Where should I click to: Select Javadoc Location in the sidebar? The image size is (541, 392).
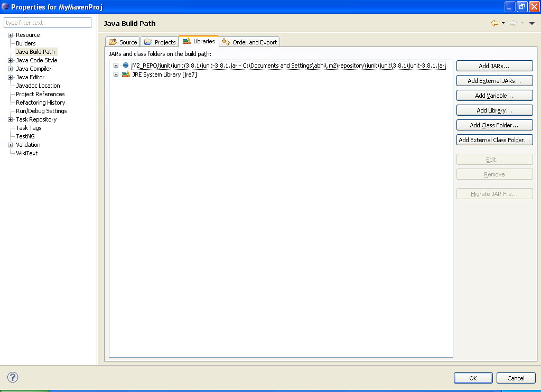pos(37,85)
